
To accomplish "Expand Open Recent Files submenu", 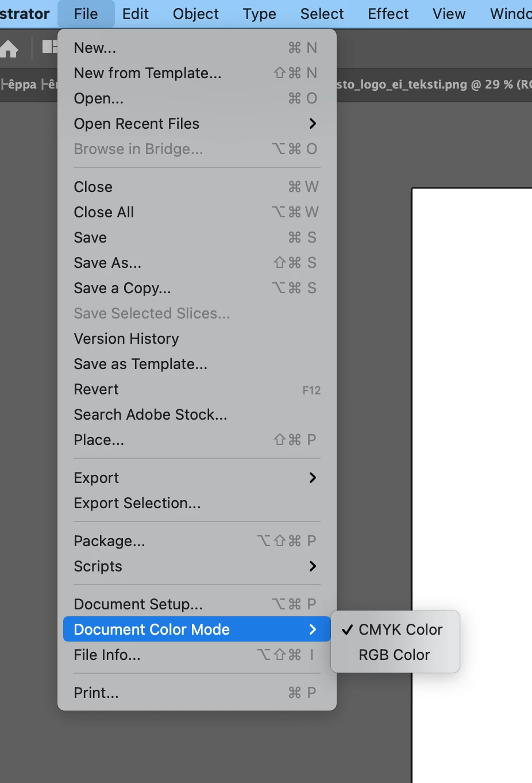I will (x=197, y=124).
